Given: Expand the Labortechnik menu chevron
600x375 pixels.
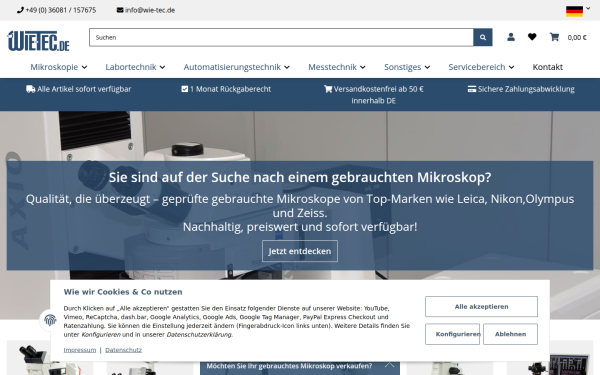Looking at the screenshot, I should (162, 67).
